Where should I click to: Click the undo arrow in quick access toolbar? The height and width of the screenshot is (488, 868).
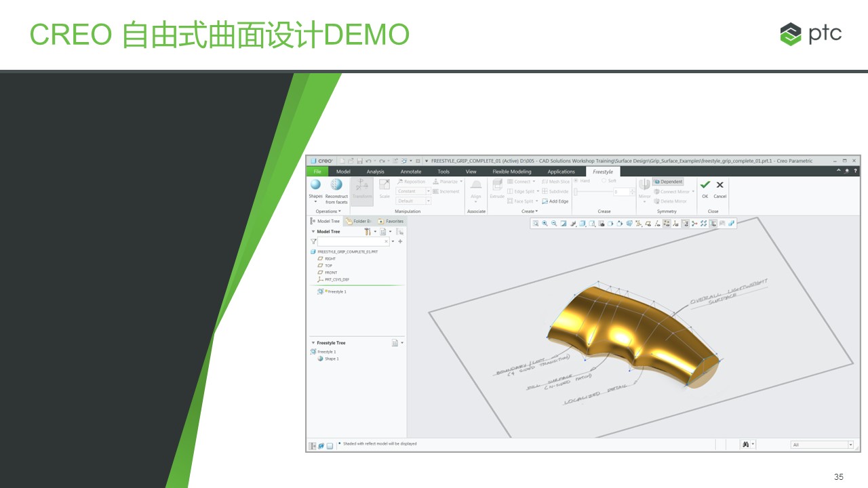(x=368, y=161)
